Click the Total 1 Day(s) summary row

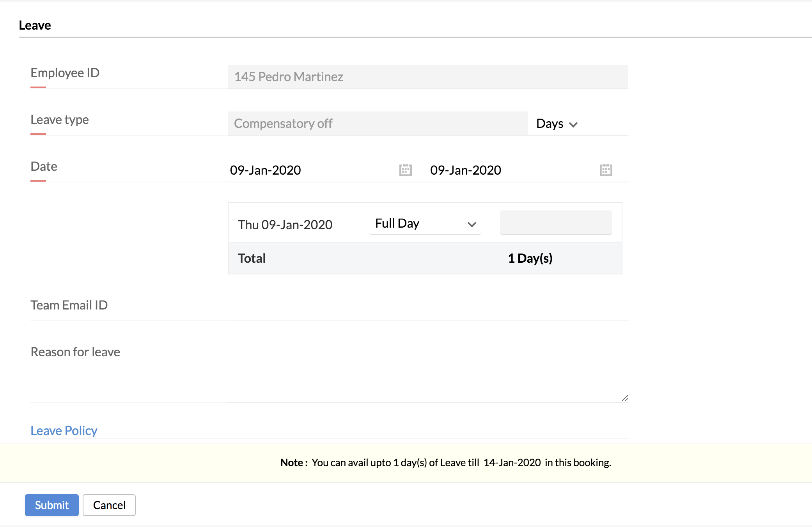coord(425,258)
